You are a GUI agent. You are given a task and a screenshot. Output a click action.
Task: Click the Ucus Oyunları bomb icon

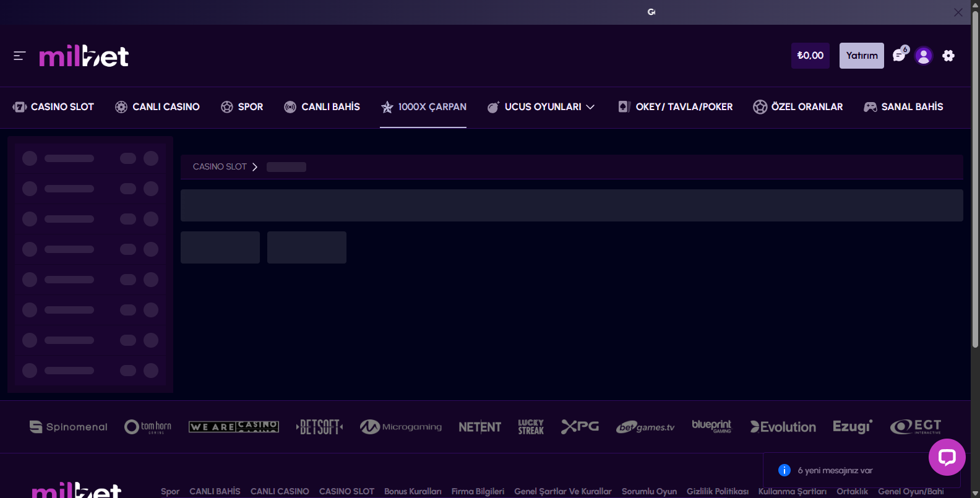tap(493, 107)
